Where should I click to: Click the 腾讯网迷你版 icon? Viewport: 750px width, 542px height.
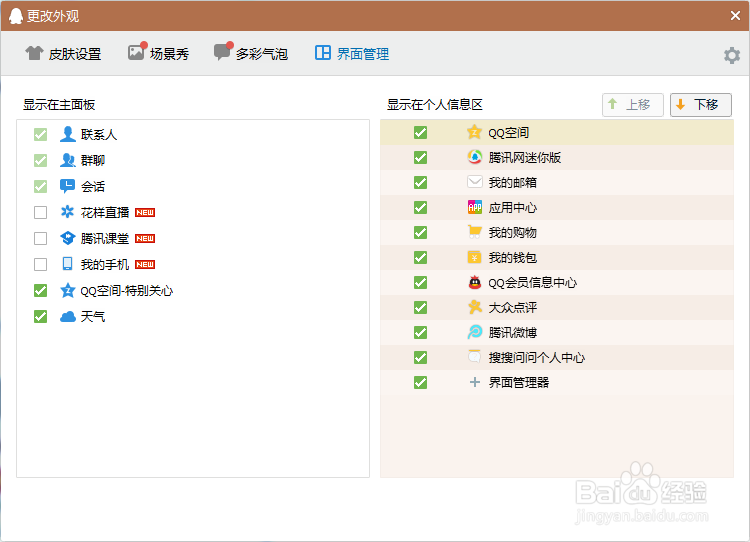pos(474,157)
